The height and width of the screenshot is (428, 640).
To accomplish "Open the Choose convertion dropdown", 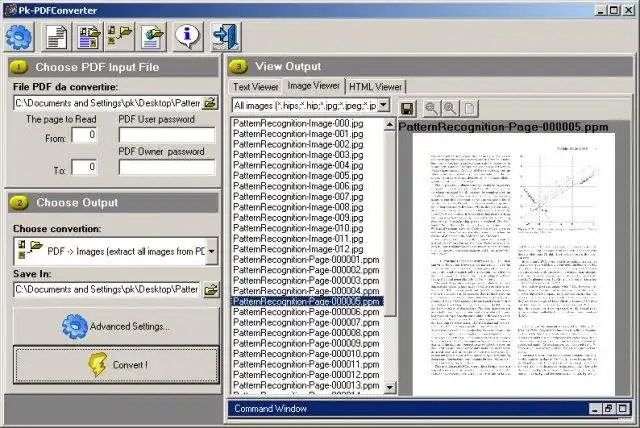I will (x=211, y=251).
